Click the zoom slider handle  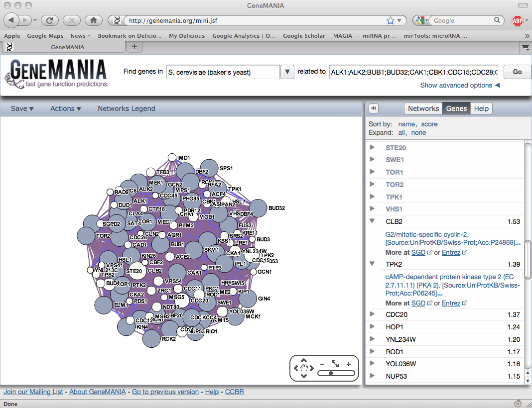click(x=331, y=373)
